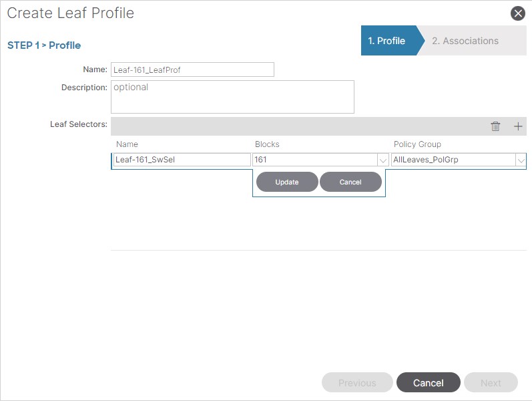Image resolution: width=532 pixels, height=401 pixels.
Task: Click the Previous button
Action: pos(357,383)
